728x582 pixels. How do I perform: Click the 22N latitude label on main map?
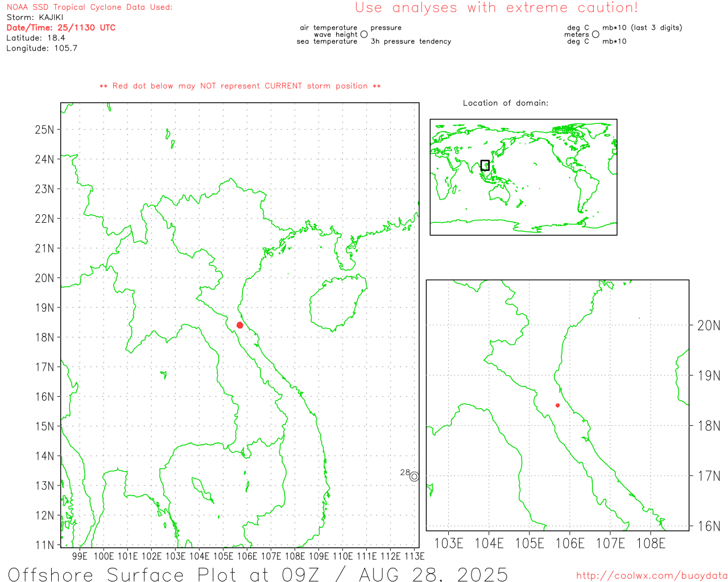coord(44,218)
